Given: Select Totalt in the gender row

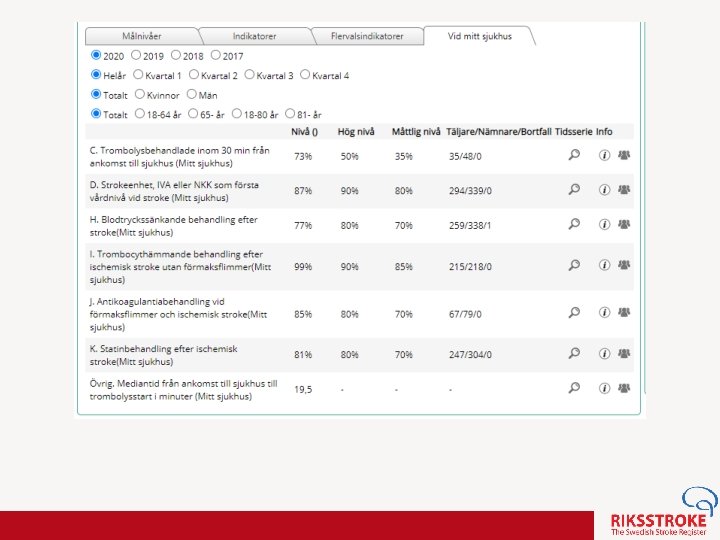Looking at the screenshot, I should tap(96, 94).
